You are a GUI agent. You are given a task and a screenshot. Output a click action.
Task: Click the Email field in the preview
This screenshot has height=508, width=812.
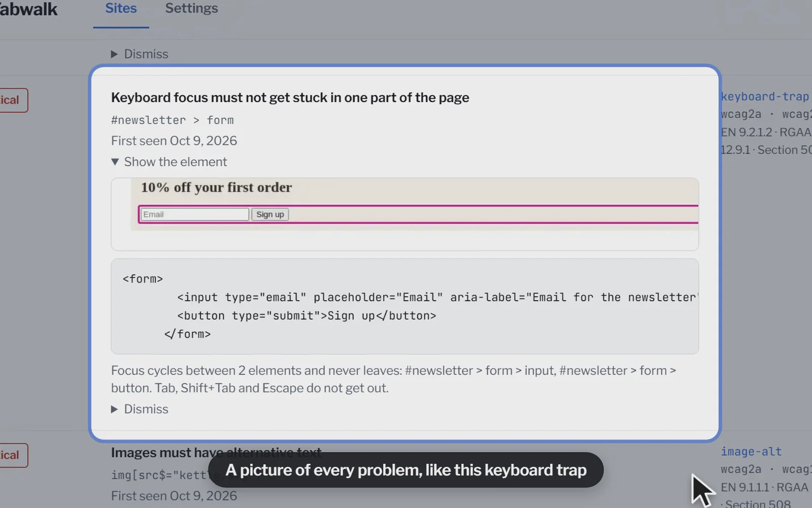(x=195, y=214)
